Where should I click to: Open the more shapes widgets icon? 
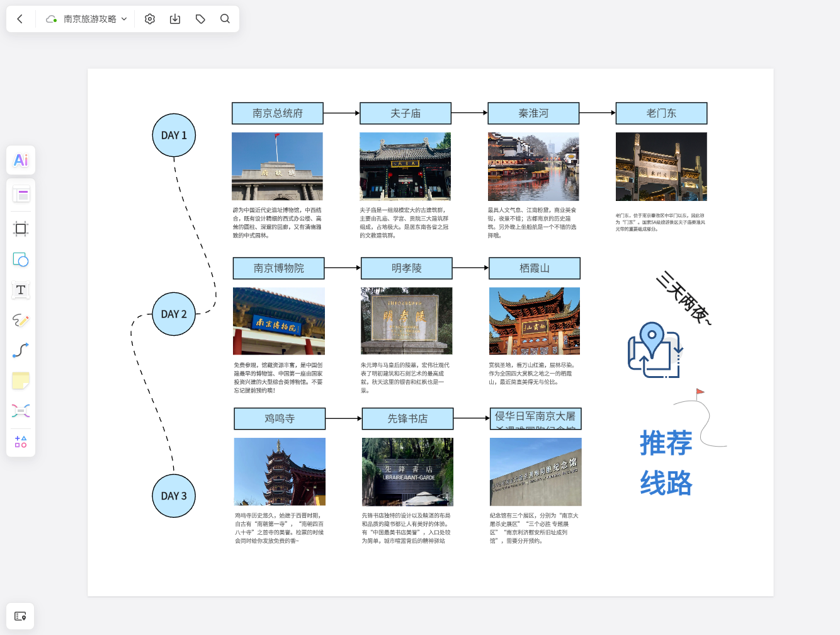[x=21, y=442]
